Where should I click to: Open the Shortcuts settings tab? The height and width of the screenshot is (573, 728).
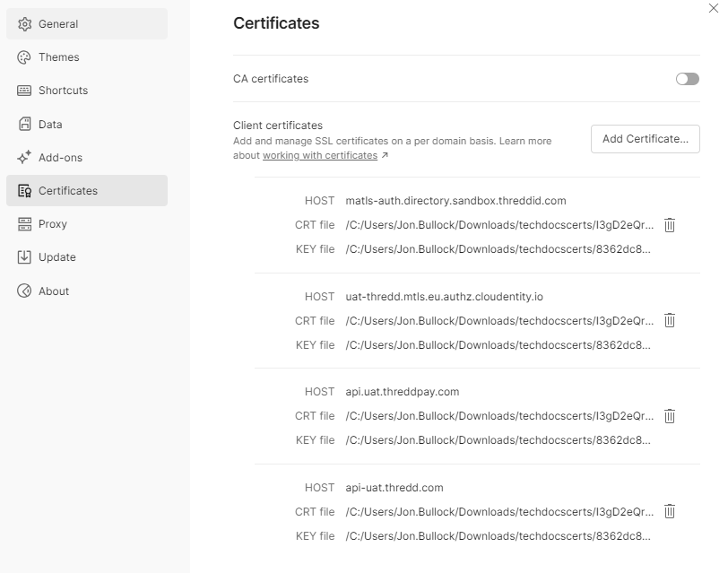coord(87,90)
